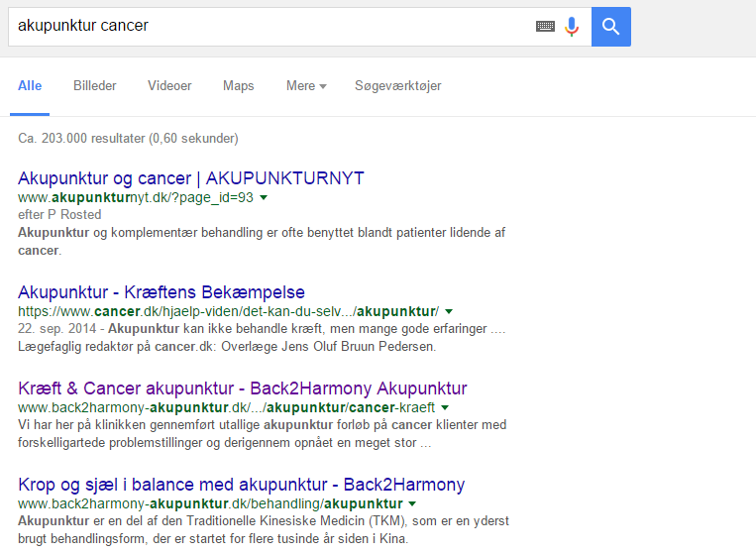756x555 pixels.
Task: Click the results count text
Action: pyautogui.click(x=128, y=139)
